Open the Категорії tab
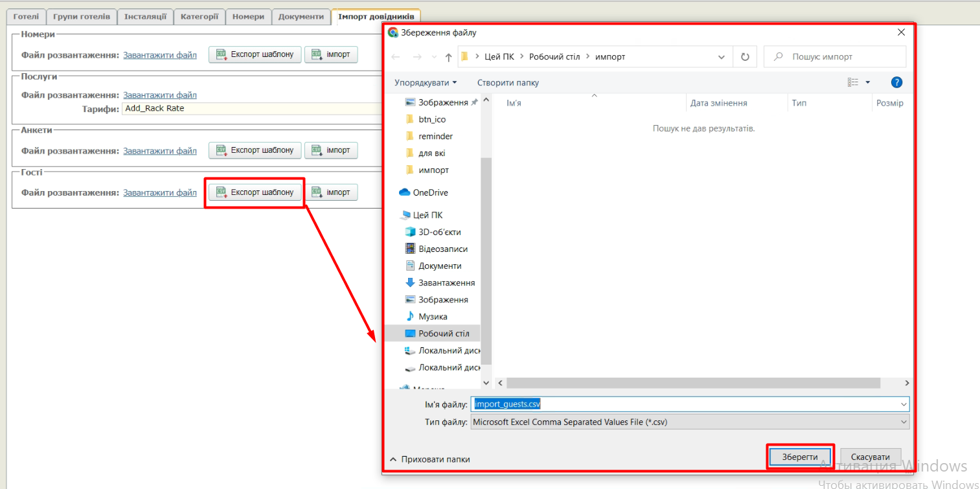The width and height of the screenshot is (980, 489). [199, 16]
